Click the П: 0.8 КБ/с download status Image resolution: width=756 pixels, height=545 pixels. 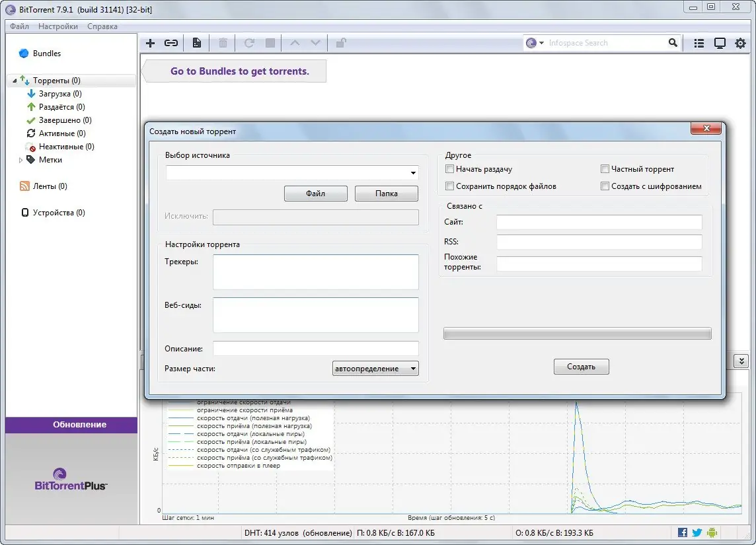click(395, 533)
